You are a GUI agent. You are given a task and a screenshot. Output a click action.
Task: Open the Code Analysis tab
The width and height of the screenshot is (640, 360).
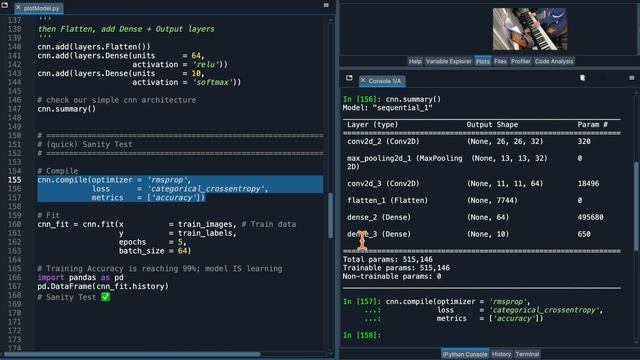click(x=554, y=61)
